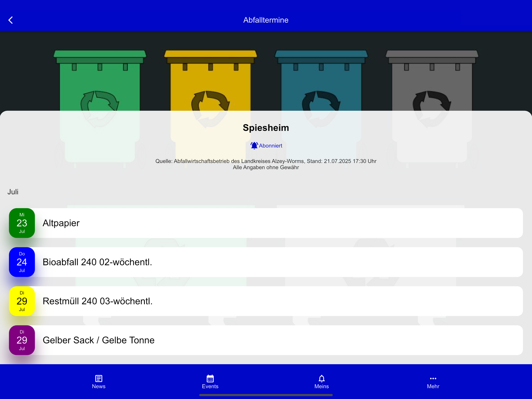The height and width of the screenshot is (399, 532).
Task: Tap the Abfalltermine page title
Action: 266,20
